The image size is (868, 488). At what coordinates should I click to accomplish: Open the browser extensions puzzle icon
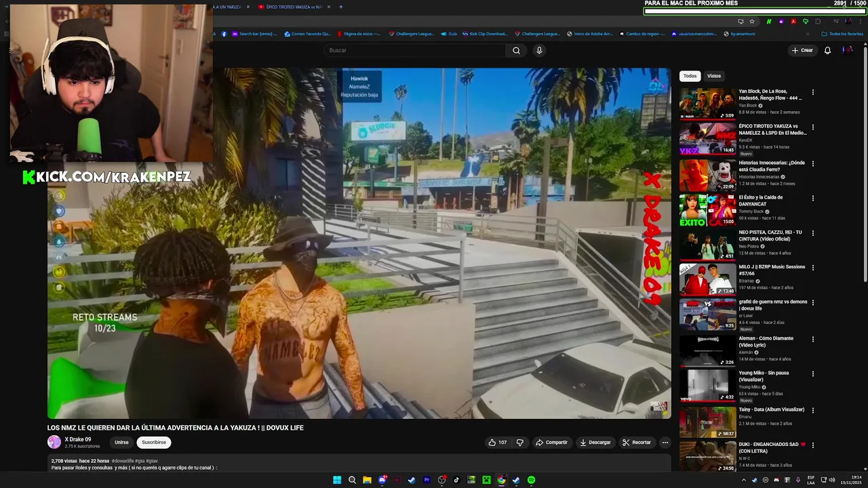coord(818,21)
